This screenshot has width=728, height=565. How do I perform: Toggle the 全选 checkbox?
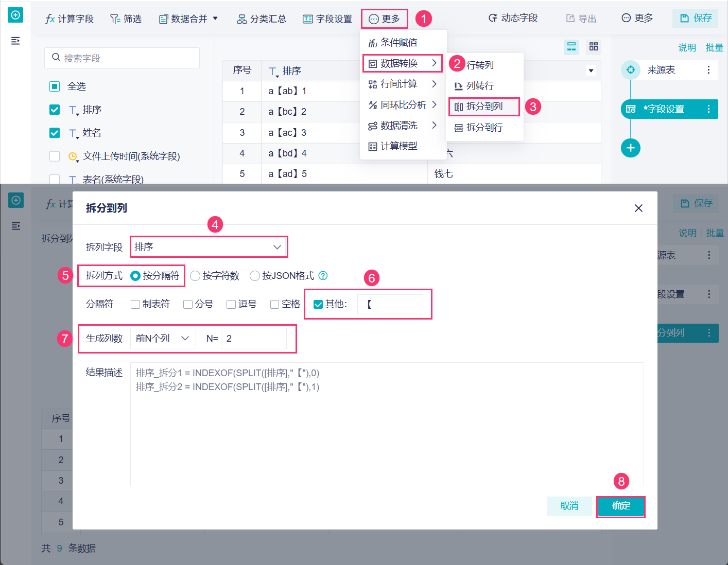pos(55,86)
